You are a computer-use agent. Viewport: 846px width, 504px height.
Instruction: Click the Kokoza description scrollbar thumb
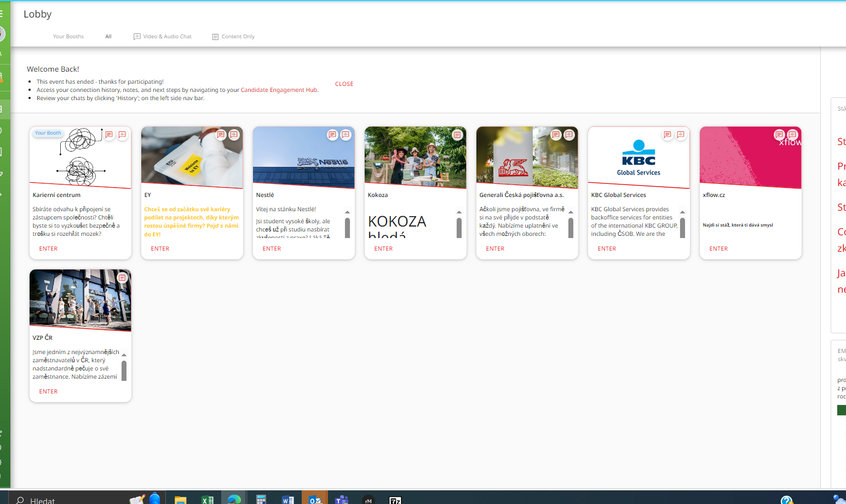click(x=459, y=228)
